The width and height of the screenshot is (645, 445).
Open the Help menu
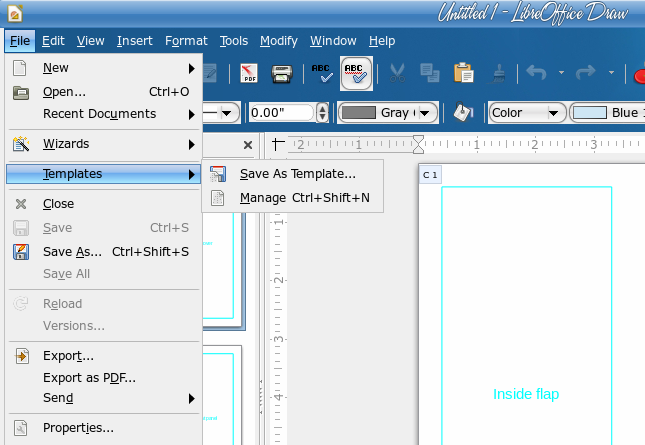382,41
